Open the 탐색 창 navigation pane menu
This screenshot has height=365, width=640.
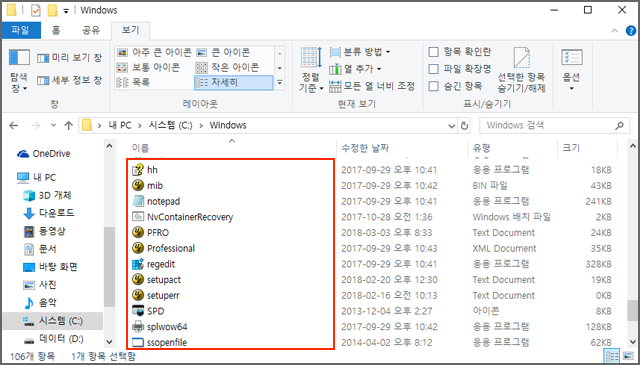pos(19,70)
